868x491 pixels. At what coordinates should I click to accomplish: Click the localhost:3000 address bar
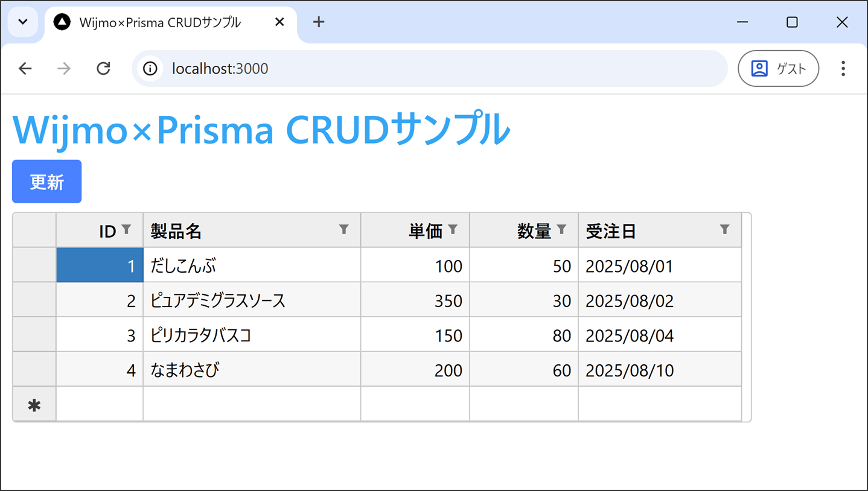point(429,68)
